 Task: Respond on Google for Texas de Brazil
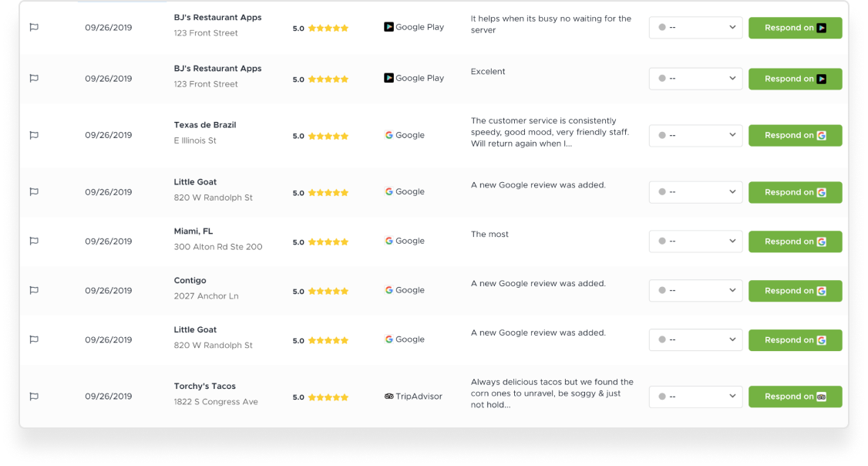tap(795, 135)
